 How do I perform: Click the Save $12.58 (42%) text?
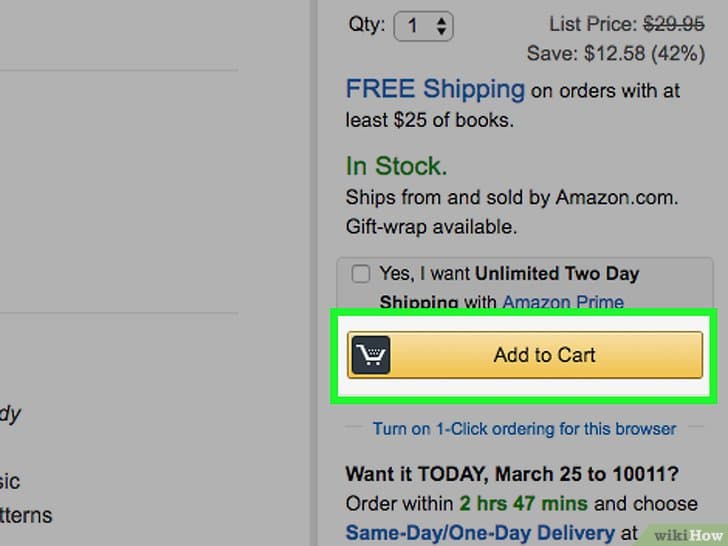point(616,53)
